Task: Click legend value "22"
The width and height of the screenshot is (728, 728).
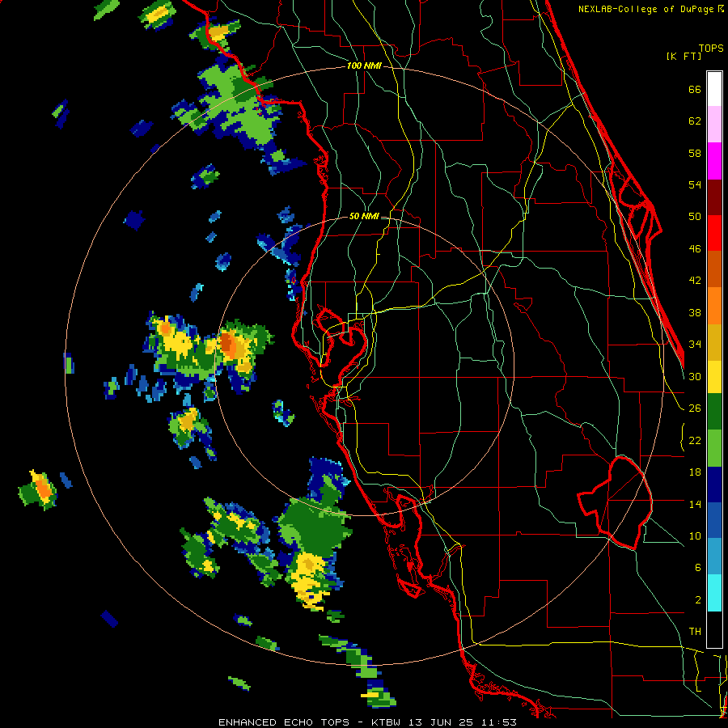Action: click(695, 440)
